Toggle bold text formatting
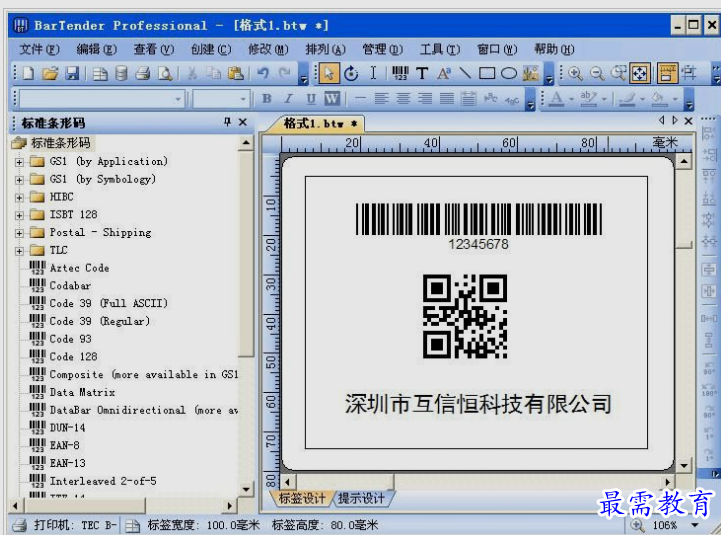 pyautogui.click(x=267, y=98)
